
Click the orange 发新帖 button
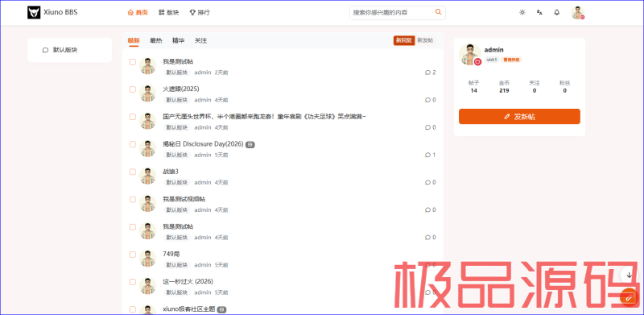pyautogui.click(x=519, y=116)
